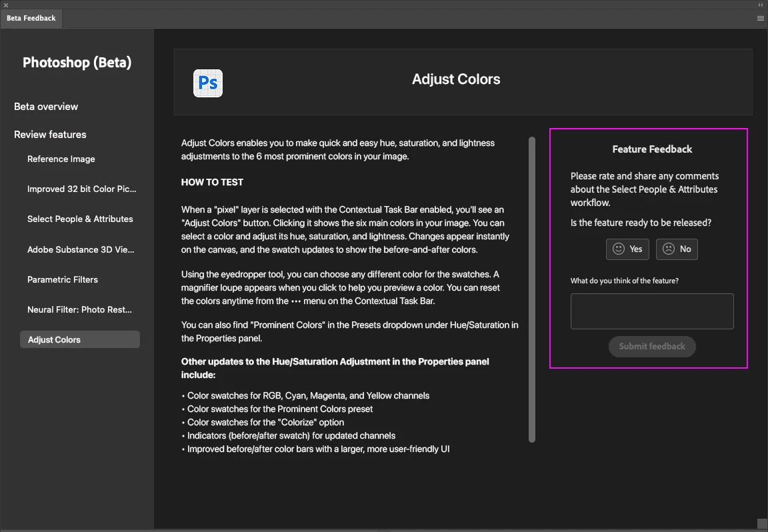Close the Beta Feedback panel with the X icon

point(6,5)
